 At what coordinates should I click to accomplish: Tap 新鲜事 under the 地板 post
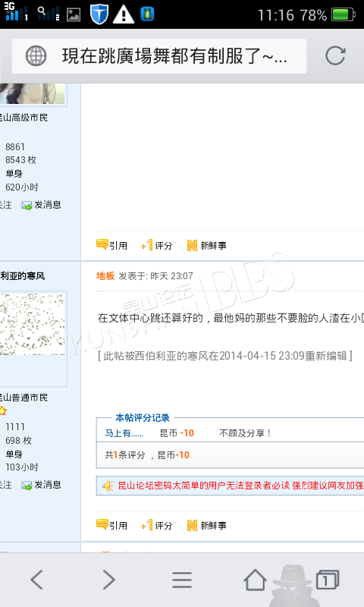[x=206, y=526]
